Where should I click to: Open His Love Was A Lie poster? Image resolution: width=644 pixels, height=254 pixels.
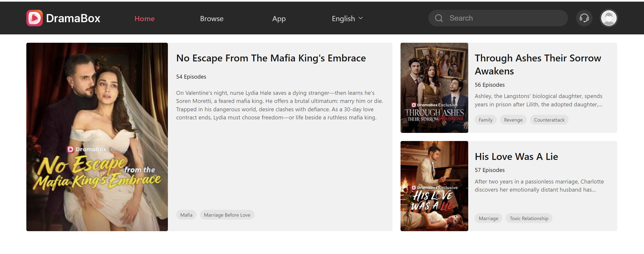(x=434, y=186)
